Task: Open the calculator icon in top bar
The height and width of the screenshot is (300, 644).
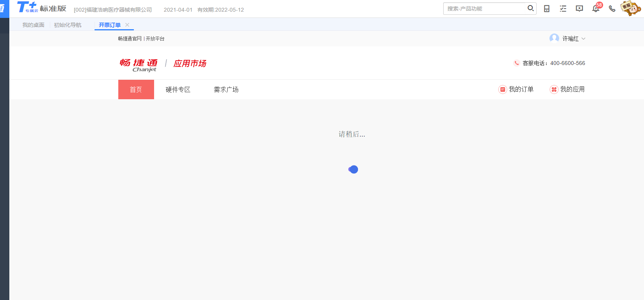Action: coord(547,9)
